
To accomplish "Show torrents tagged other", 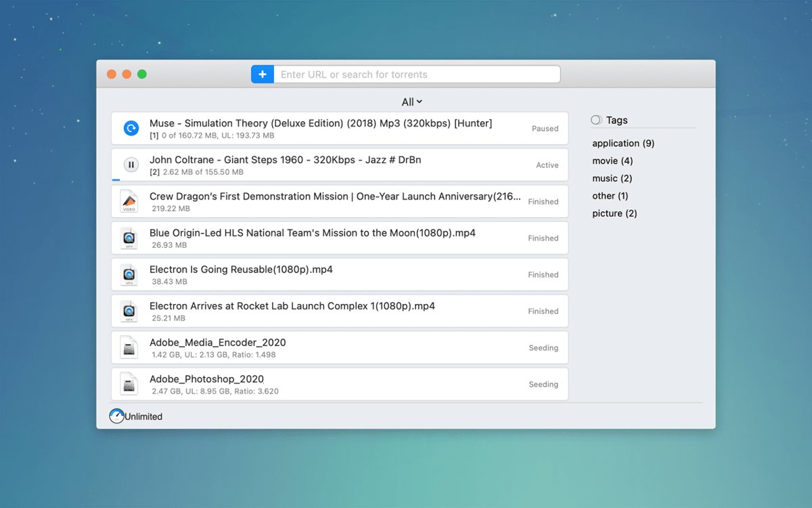I will tap(610, 196).
